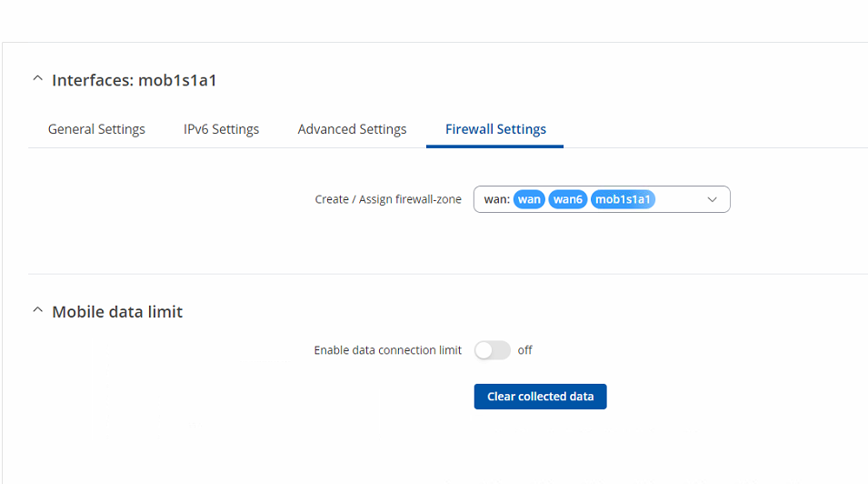The image size is (868, 484).
Task: Click the Enable data connection limit label
Action: point(387,350)
